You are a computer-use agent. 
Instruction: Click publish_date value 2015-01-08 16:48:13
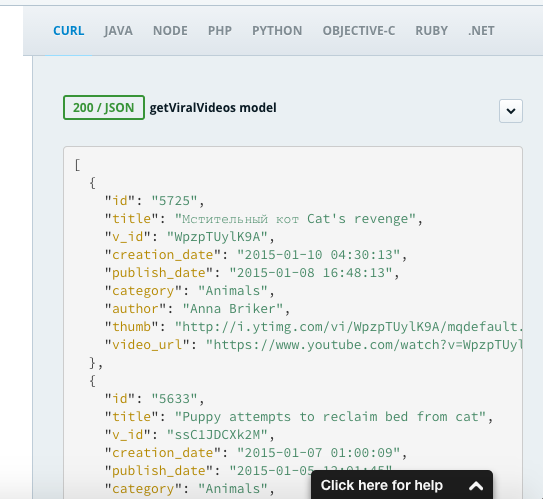click(311, 273)
